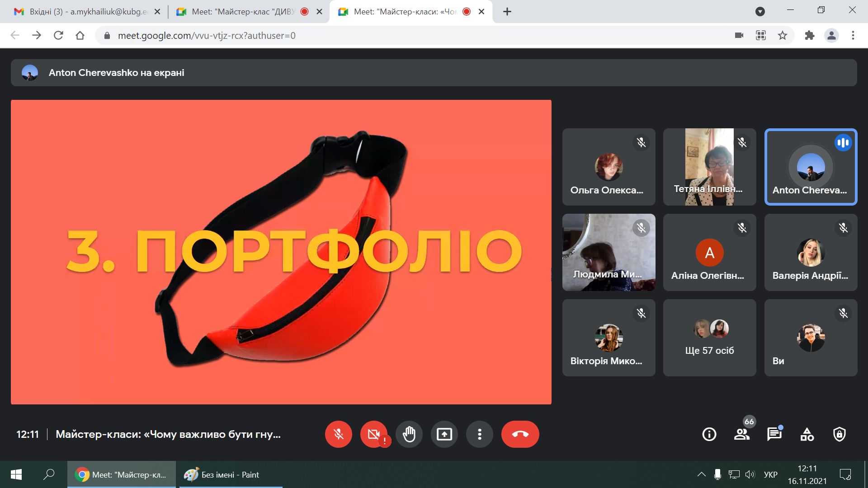Image resolution: width=868 pixels, height=488 pixels.
Task: Show the participants list panel
Action: 741,434
